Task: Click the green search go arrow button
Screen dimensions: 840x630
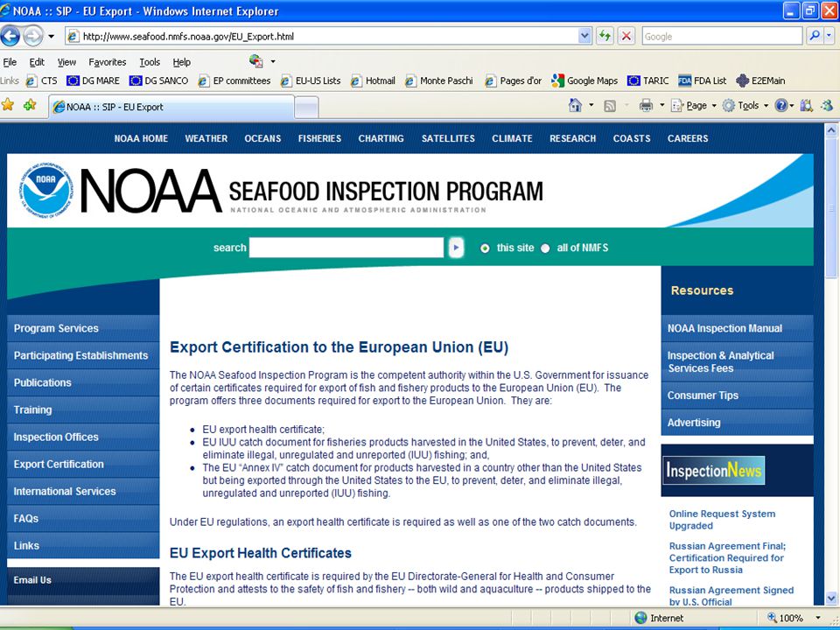Action: click(x=456, y=248)
